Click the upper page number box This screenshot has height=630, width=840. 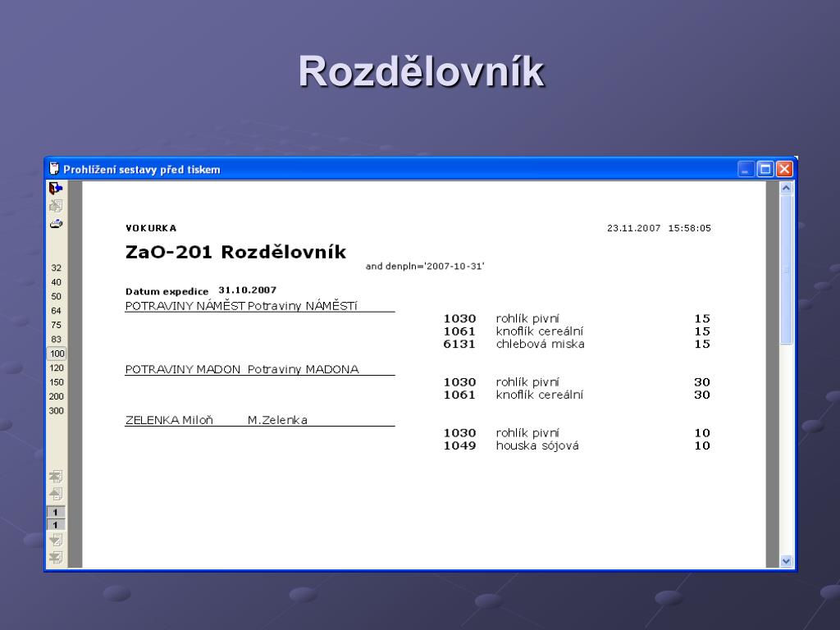[56, 512]
